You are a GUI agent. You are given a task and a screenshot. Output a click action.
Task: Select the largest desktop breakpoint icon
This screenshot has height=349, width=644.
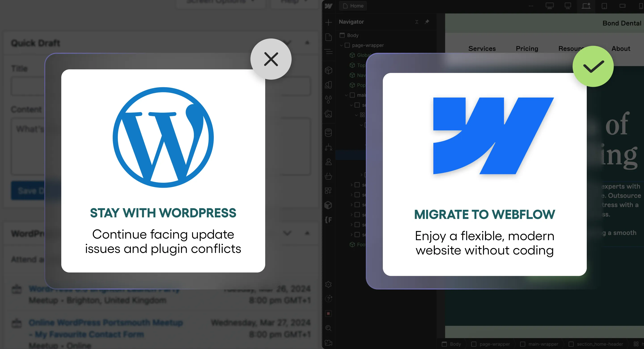point(549,6)
